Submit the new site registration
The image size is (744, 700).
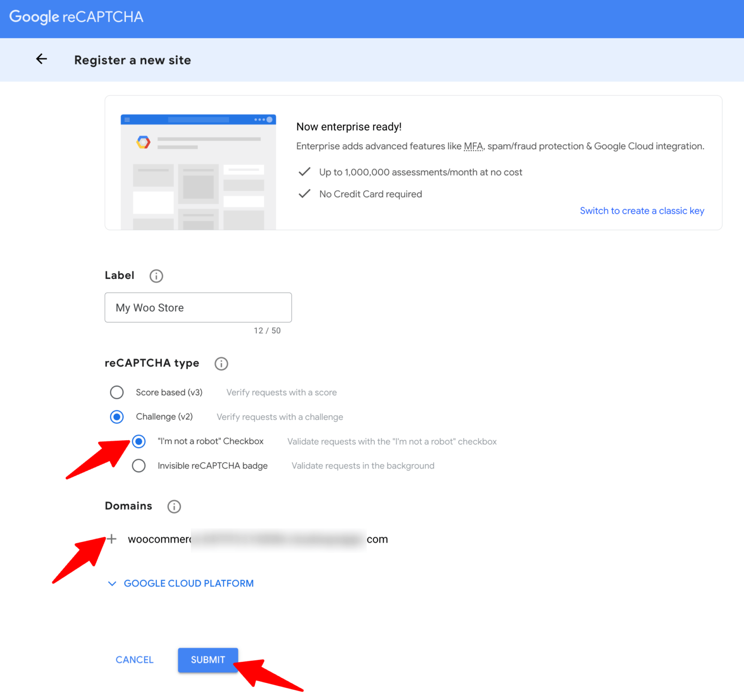(x=207, y=660)
